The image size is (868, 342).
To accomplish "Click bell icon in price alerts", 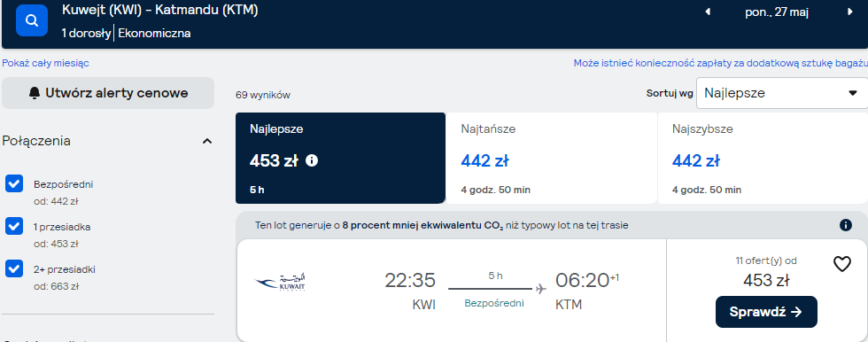I will pyautogui.click(x=35, y=93).
